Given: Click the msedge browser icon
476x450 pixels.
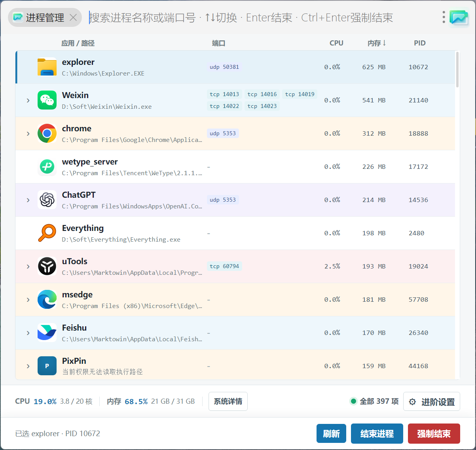Looking at the screenshot, I should click(47, 299).
